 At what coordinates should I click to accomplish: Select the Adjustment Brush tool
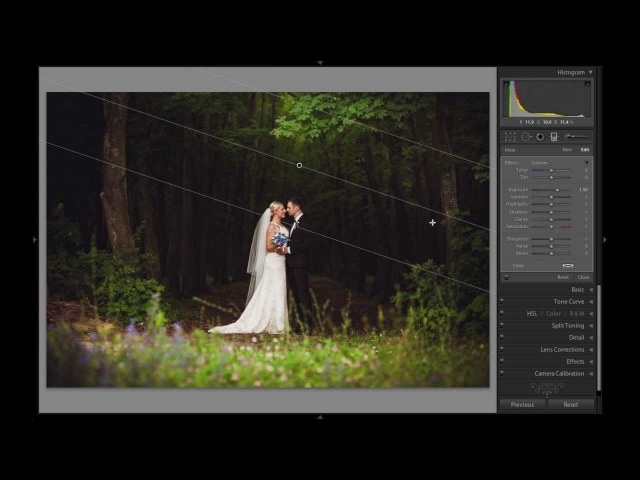pos(577,137)
